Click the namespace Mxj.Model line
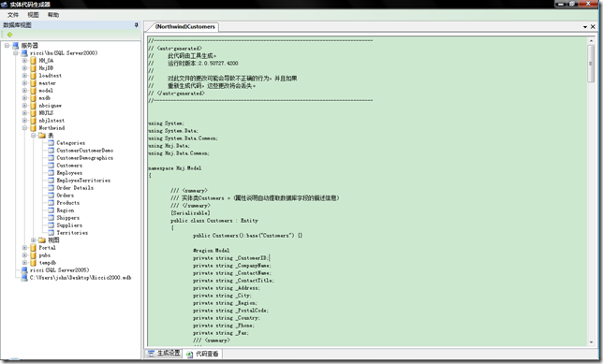Viewport: 603px width, 364px height. click(x=175, y=168)
